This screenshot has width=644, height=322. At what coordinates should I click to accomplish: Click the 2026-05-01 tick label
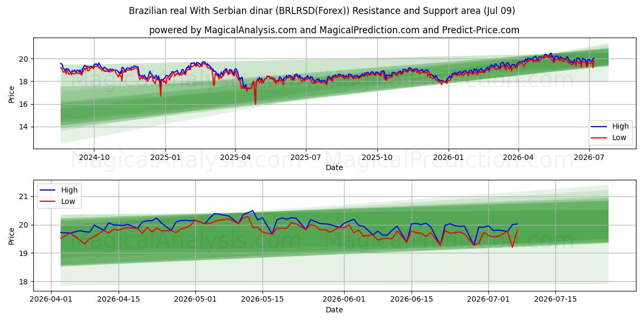pyautogui.click(x=195, y=300)
